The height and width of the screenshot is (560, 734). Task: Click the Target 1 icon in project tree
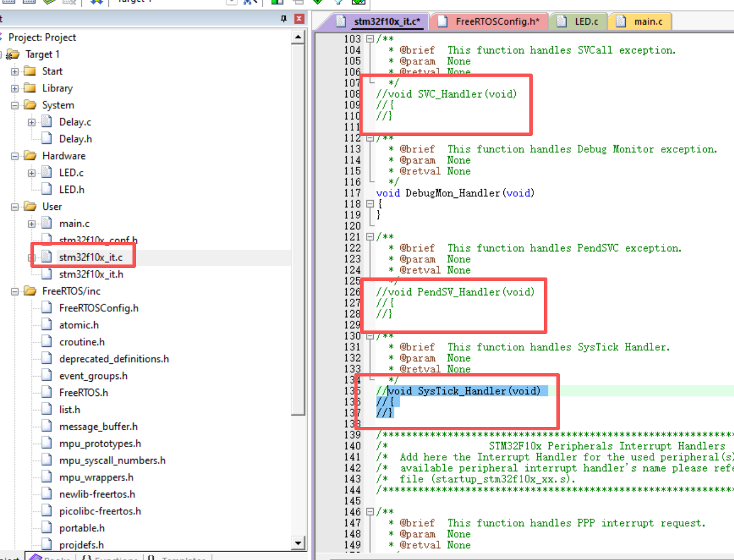pyautogui.click(x=12, y=55)
